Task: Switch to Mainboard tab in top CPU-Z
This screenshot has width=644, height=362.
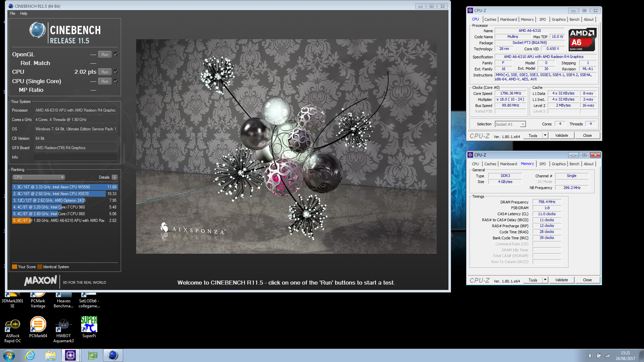Action: [508, 19]
